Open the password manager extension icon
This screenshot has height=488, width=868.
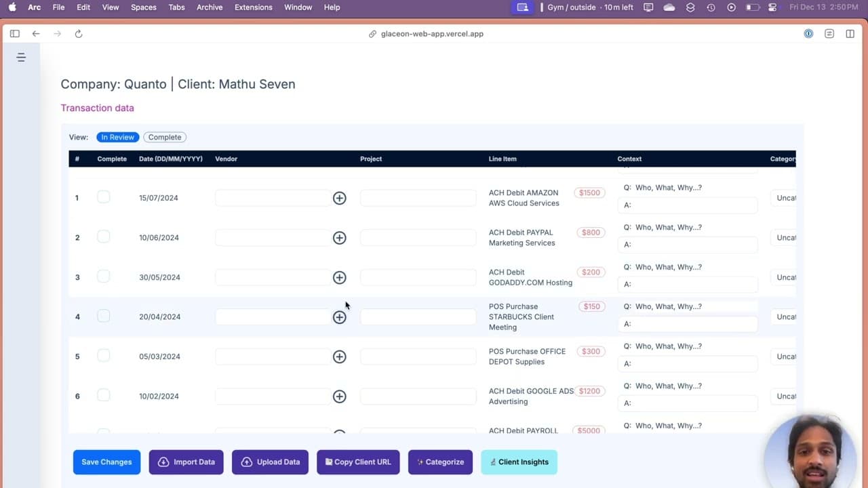click(808, 34)
